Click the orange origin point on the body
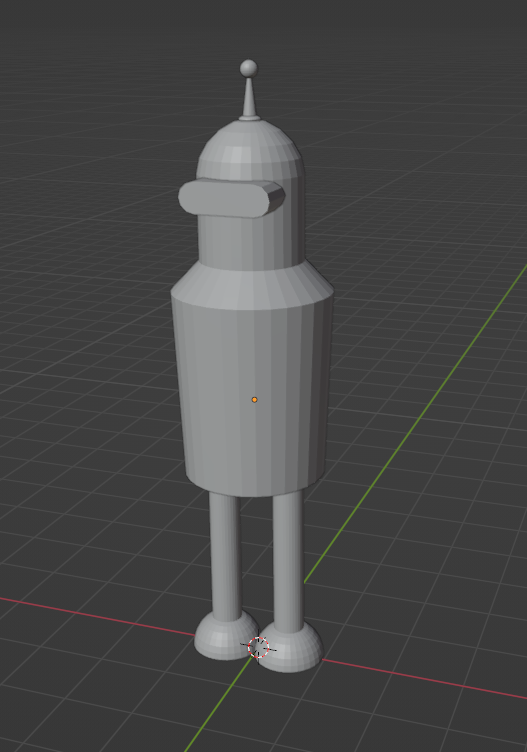Screen dimensions: 527x752 point(255,400)
